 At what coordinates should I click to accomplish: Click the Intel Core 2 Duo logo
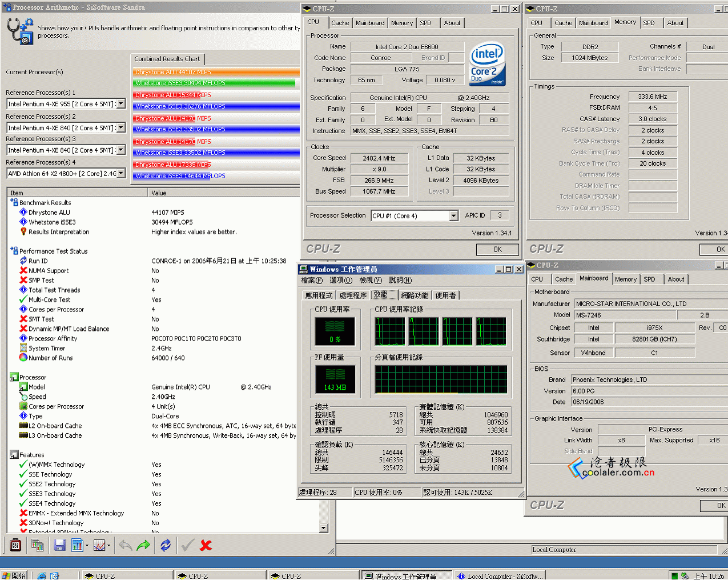tap(487, 64)
